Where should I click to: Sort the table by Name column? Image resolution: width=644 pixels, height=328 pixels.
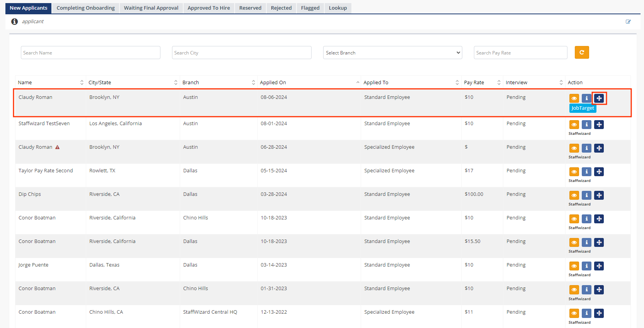tap(50, 82)
